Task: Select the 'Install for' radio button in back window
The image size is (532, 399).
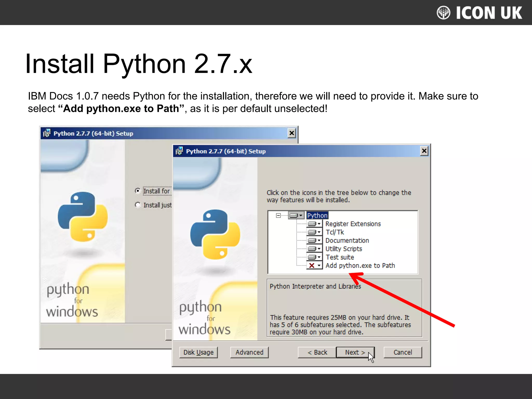Action: [138, 191]
